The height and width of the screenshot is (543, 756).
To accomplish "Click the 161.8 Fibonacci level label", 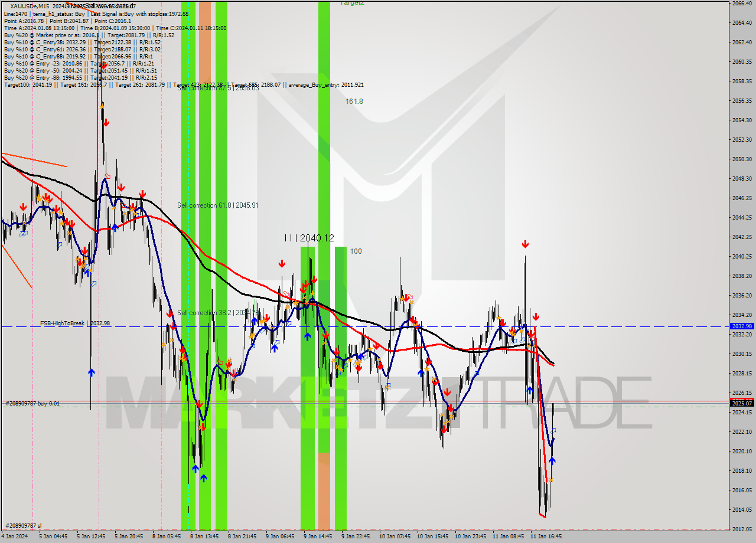I will (354, 102).
